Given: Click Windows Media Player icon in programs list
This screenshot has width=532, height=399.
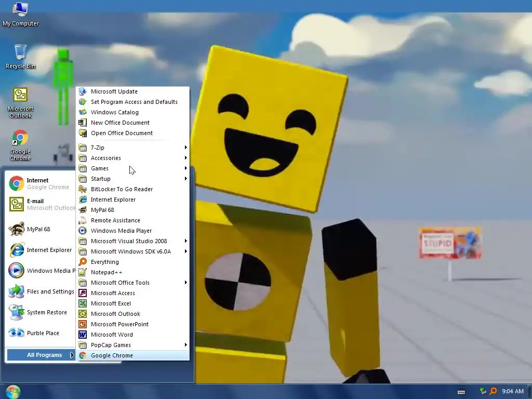Looking at the screenshot, I should point(83,231).
